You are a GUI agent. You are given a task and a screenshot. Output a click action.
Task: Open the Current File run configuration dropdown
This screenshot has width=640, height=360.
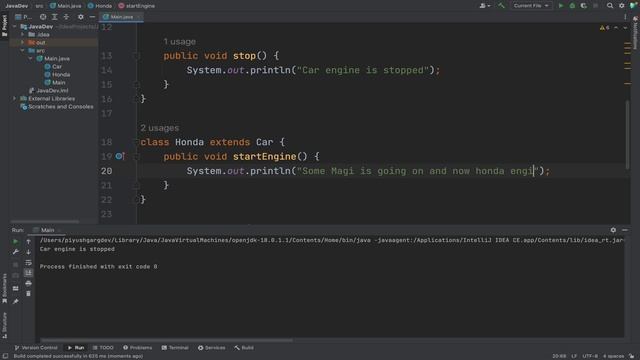click(x=531, y=6)
